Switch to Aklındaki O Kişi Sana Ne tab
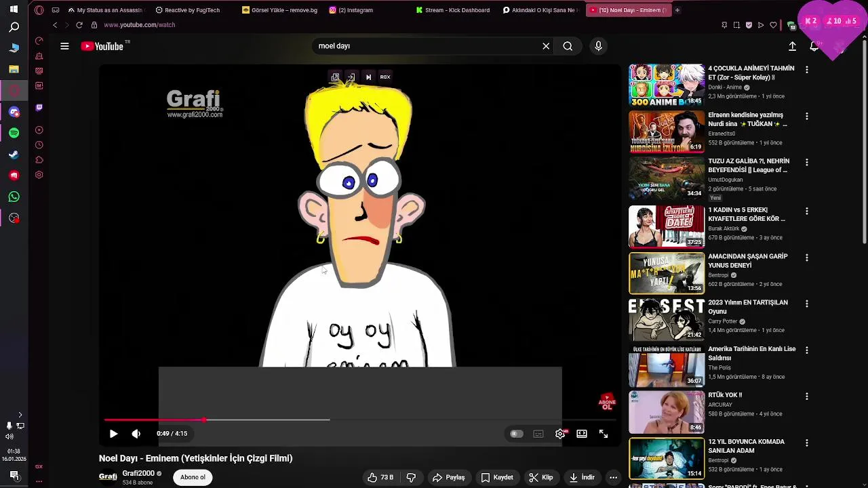The image size is (868, 488). click(x=540, y=10)
